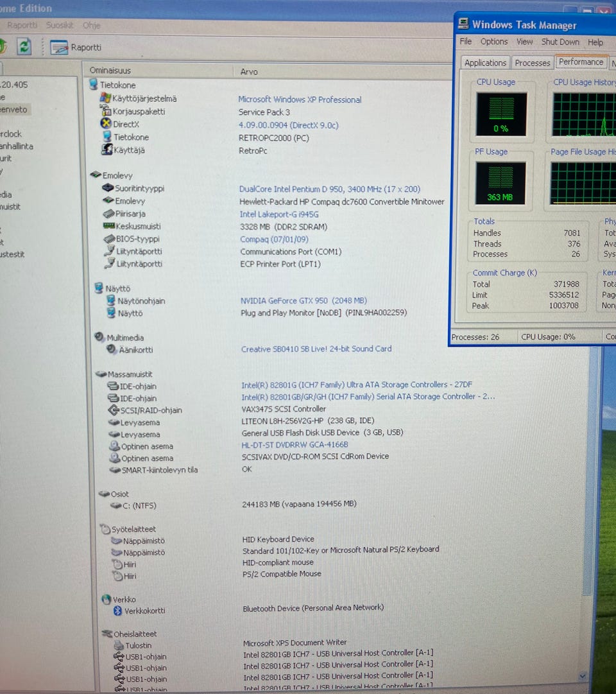Viewport: 616px width, 694px height.
Task: Click the Osiot partitions group icon
Action: pos(105,494)
